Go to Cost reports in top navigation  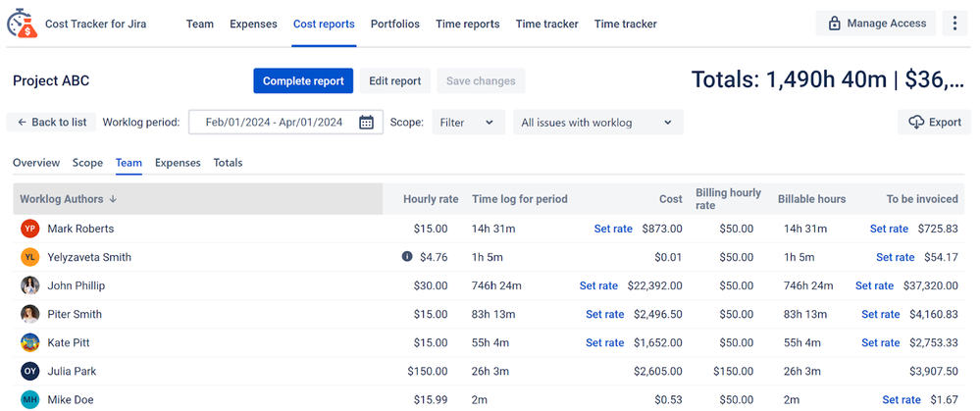(x=324, y=24)
